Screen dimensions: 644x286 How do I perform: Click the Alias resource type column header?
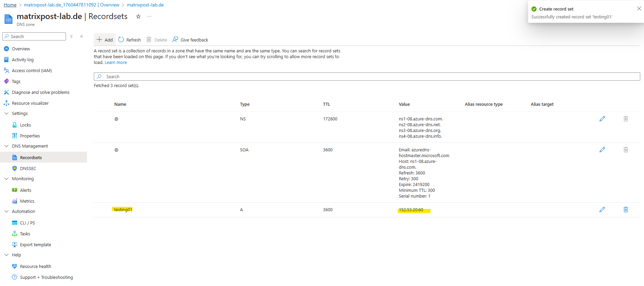484,104
